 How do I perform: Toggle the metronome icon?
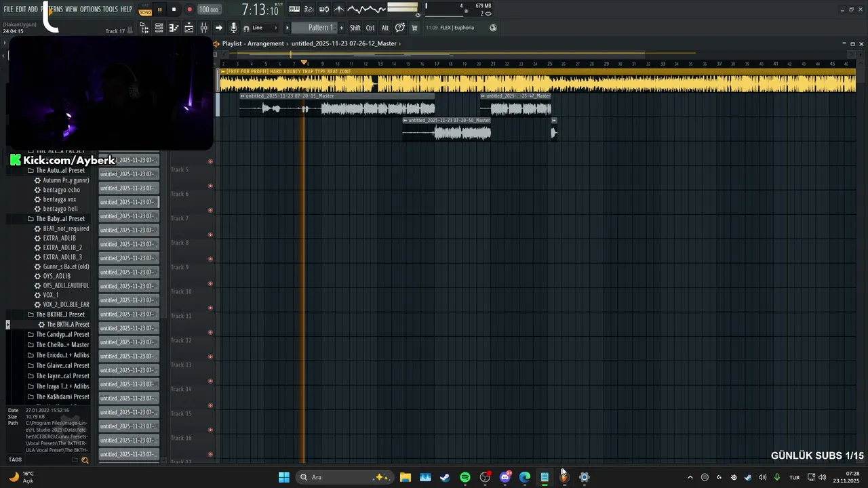339,9
